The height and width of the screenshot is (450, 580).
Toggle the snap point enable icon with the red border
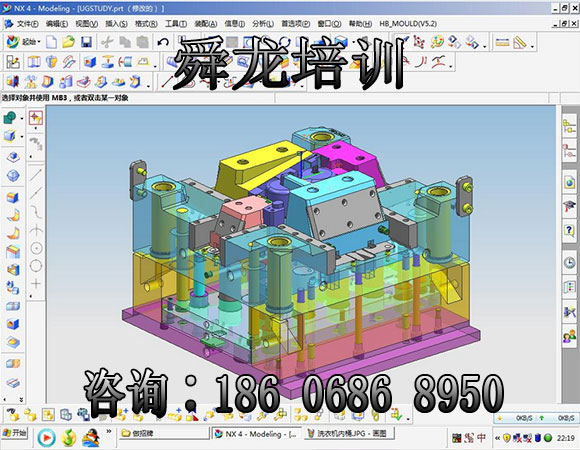[36, 118]
